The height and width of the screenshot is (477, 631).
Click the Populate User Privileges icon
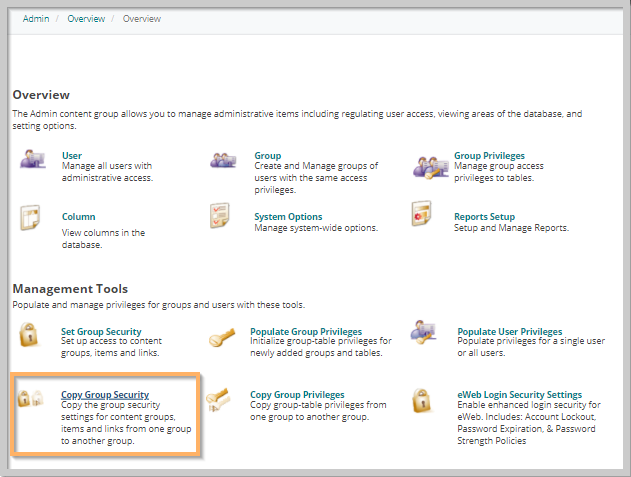[423, 332]
